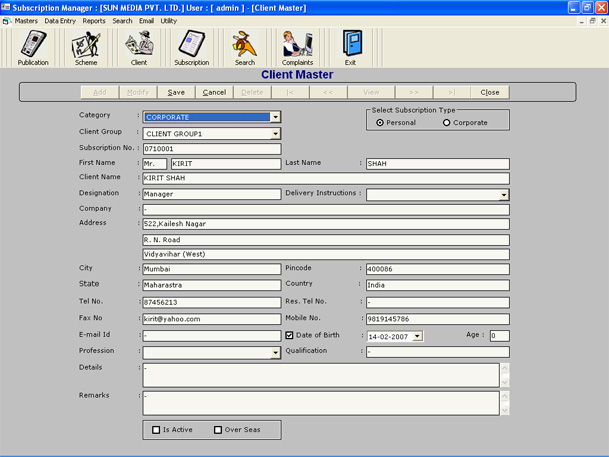
Task: Open the Subscription toolbar icon
Action: tap(191, 48)
